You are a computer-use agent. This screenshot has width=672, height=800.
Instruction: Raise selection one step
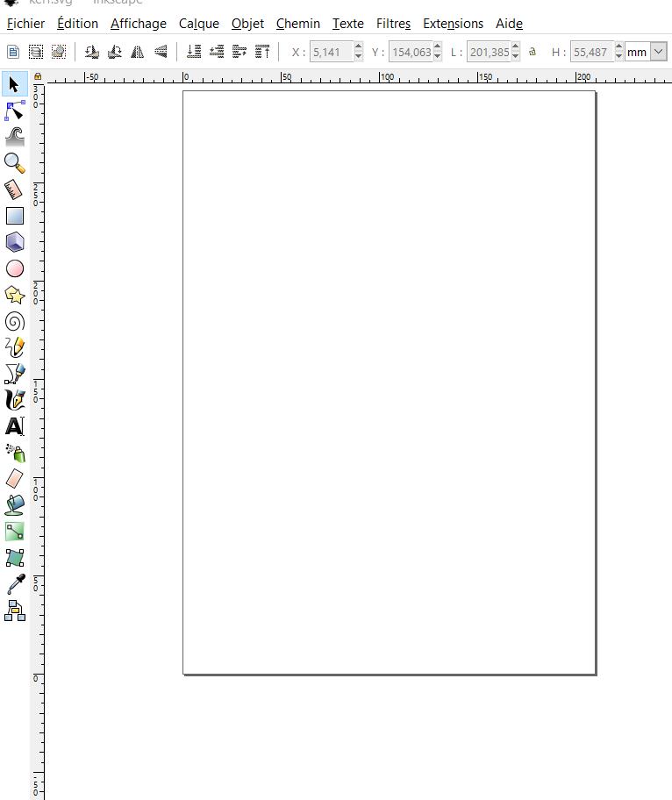click(239, 52)
